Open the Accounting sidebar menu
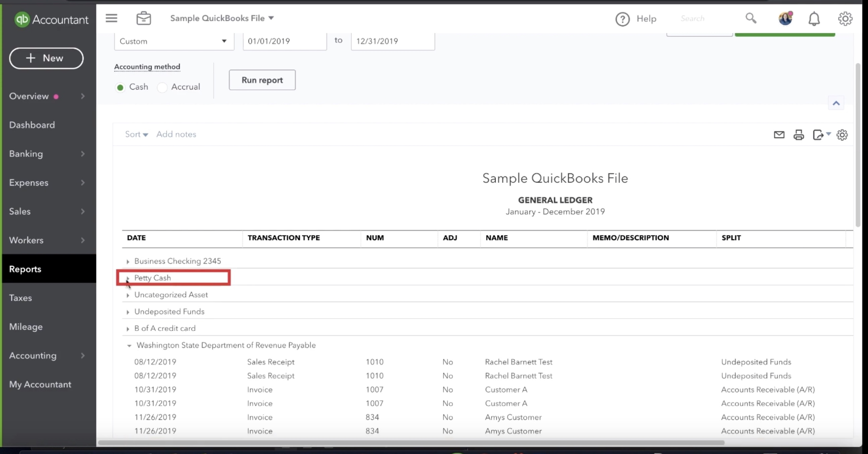The image size is (868, 454). pos(49,356)
